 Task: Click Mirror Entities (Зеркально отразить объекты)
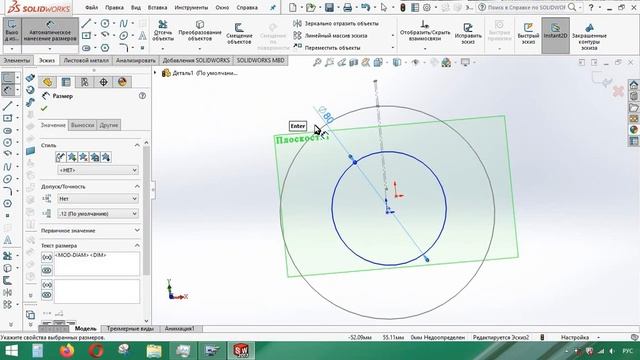(336, 24)
